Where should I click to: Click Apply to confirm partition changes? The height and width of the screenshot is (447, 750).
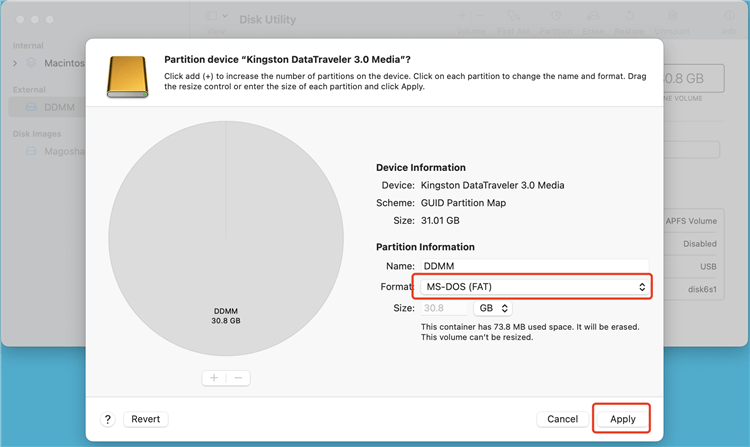point(622,419)
